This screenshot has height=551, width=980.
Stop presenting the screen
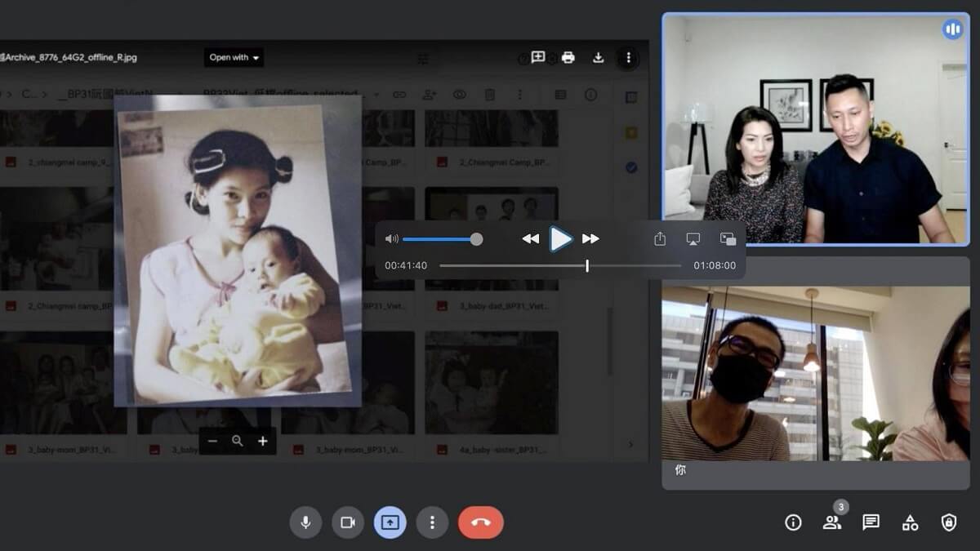click(390, 522)
